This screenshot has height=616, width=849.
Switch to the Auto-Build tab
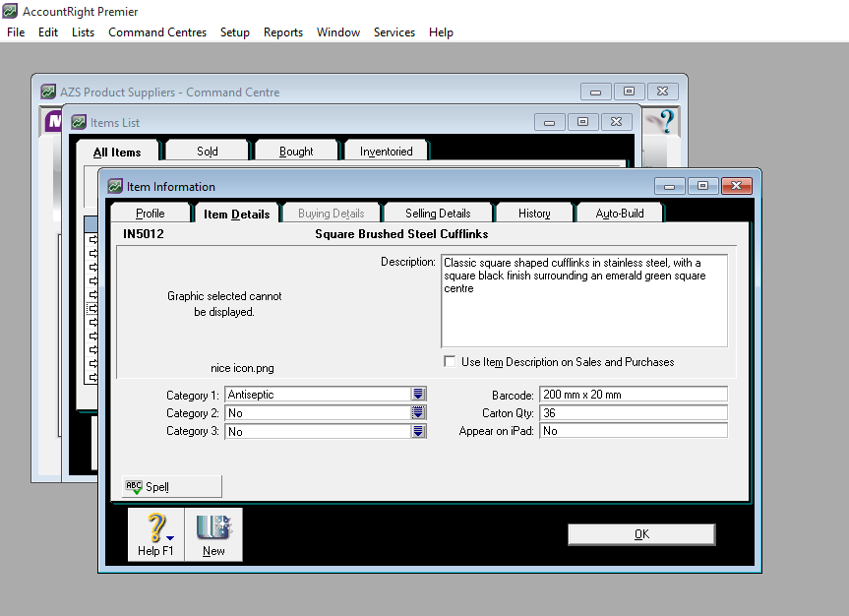(620, 213)
